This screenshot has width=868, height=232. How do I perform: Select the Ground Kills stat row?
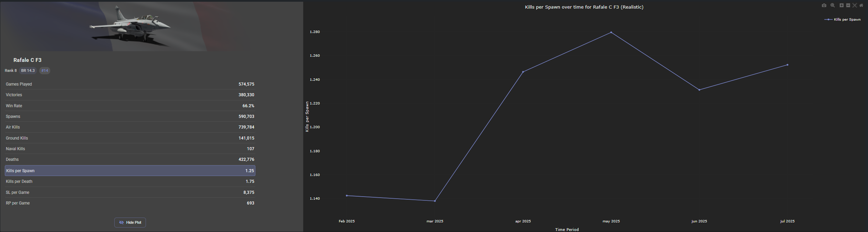[x=130, y=138]
